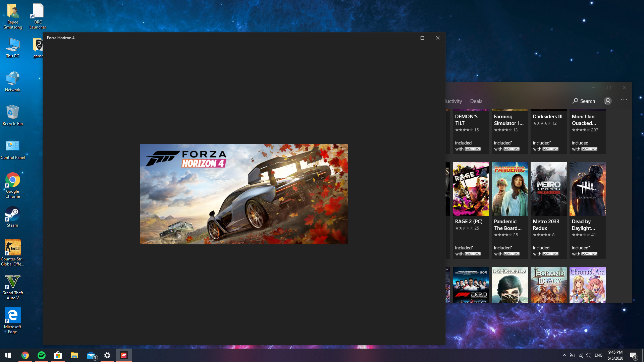Open the Action Center notifications icon
This screenshot has height=362, width=644.
(633, 355)
